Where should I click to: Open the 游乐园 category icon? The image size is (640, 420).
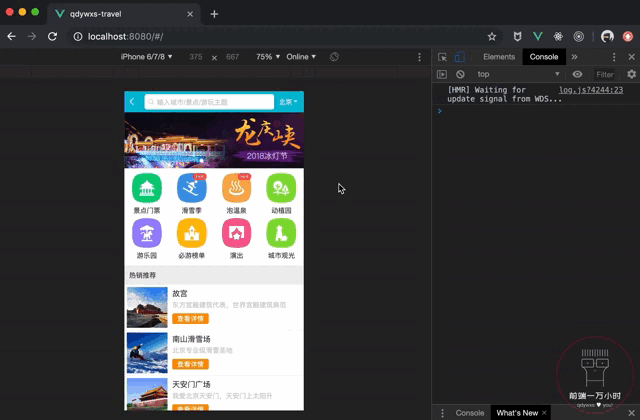coord(147,233)
